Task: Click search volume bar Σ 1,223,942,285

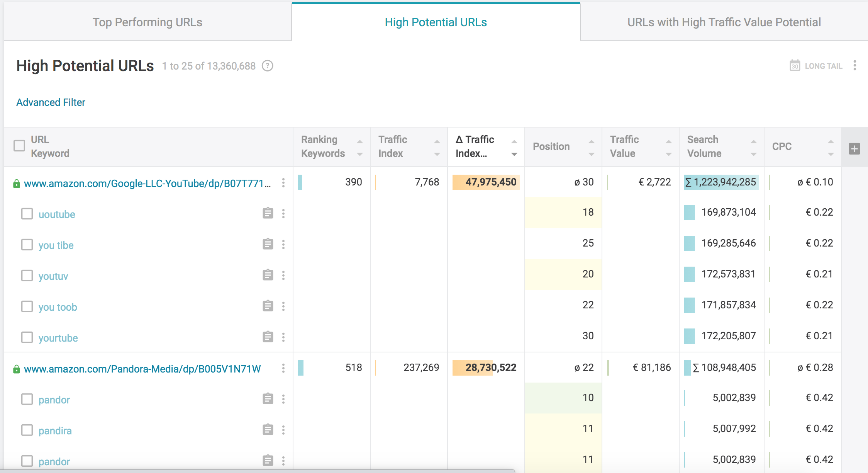Action: [x=722, y=182]
